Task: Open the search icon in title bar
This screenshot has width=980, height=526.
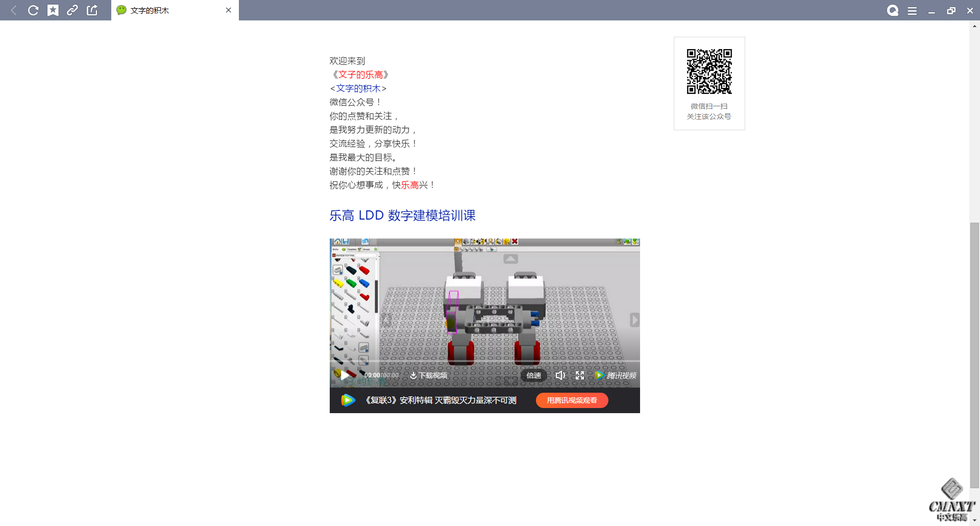Action: [893, 11]
